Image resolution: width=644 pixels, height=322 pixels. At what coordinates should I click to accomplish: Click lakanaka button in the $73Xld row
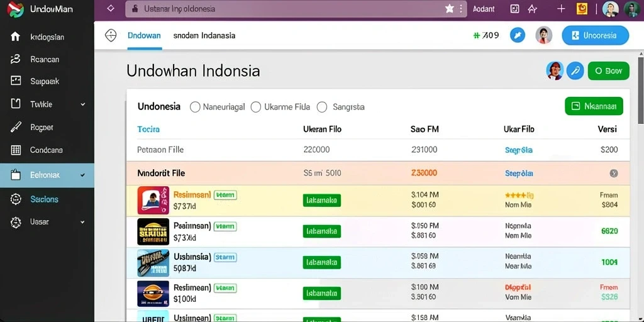(x=321, y=231)
